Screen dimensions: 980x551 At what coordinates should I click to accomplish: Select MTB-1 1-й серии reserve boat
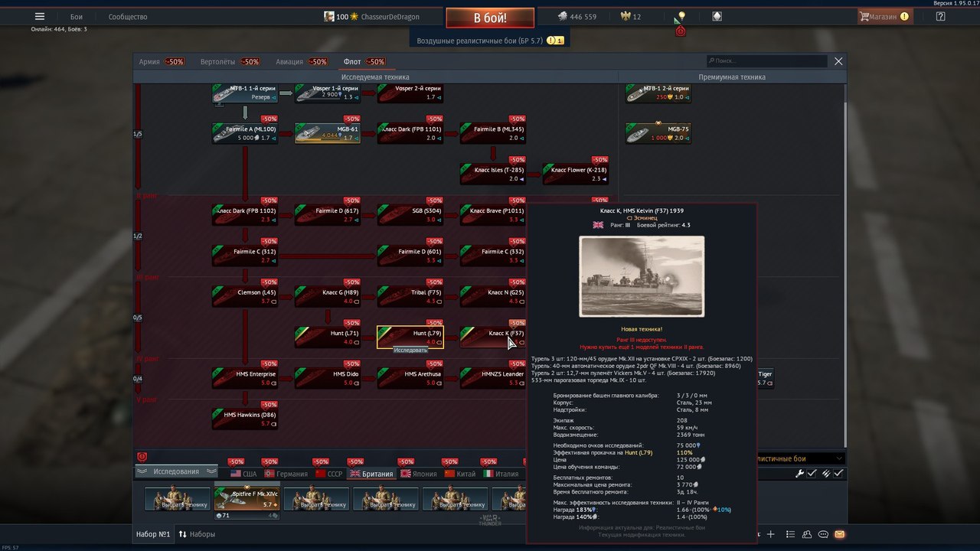coord(245,93)
